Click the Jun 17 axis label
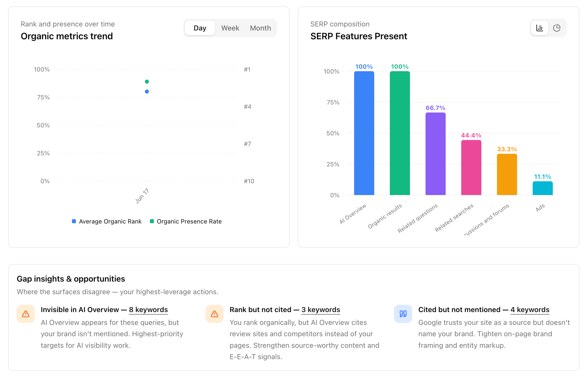588x378 pixels. 142,196
